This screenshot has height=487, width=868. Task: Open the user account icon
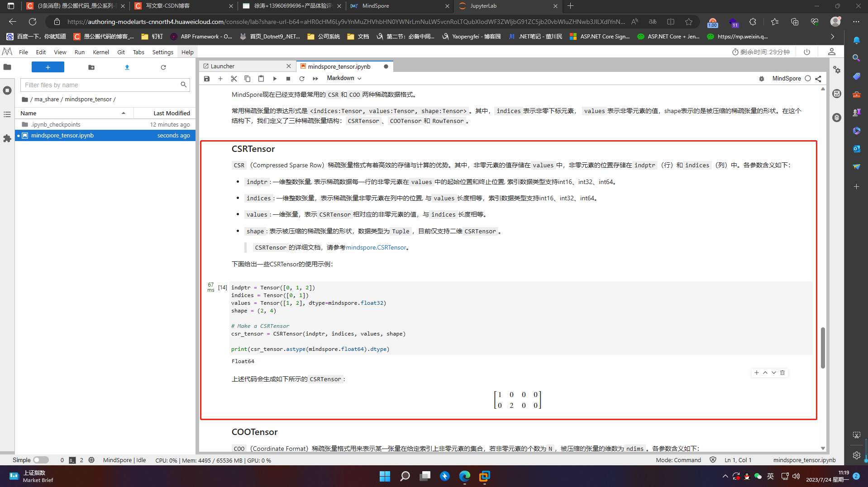click(832, 52)
